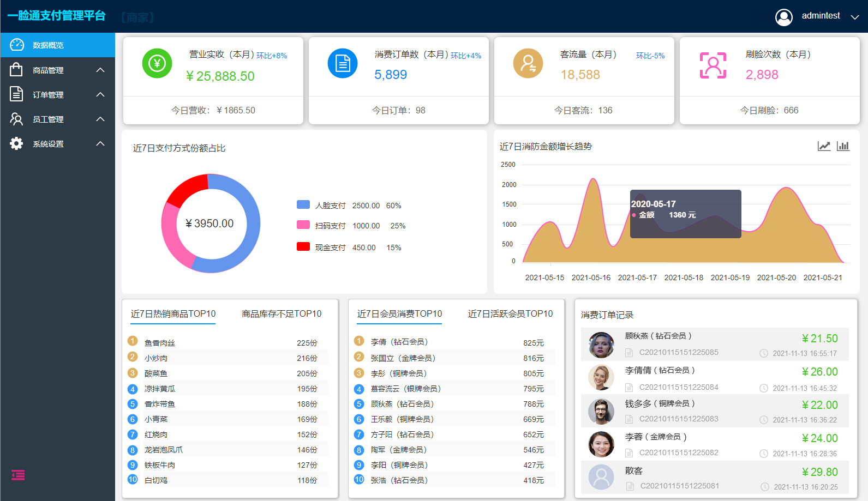The width and height of the screenshot is (868, 501).
Task: Open the 数据概览 dashboard menu item
Action: tap(57, 45)
